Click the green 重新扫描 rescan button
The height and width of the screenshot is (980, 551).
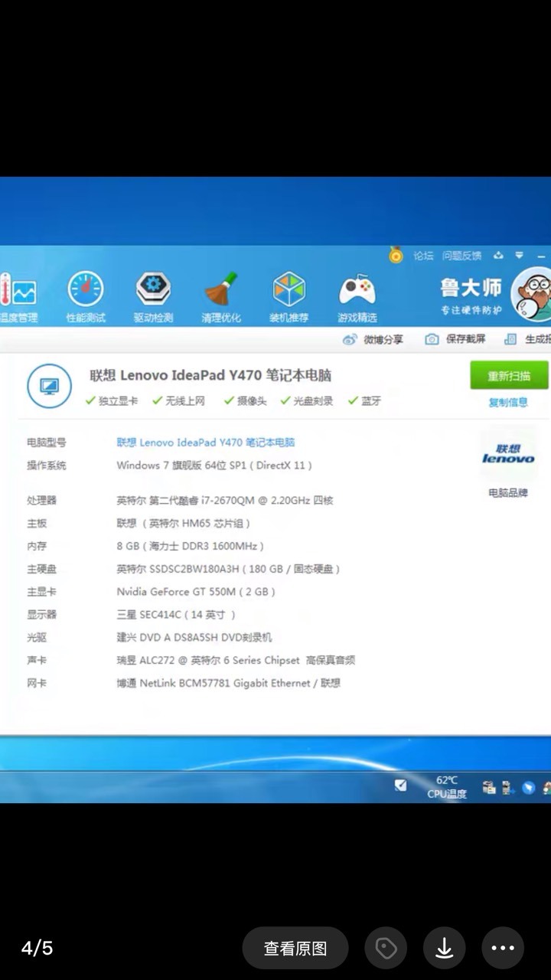[510, 376]
